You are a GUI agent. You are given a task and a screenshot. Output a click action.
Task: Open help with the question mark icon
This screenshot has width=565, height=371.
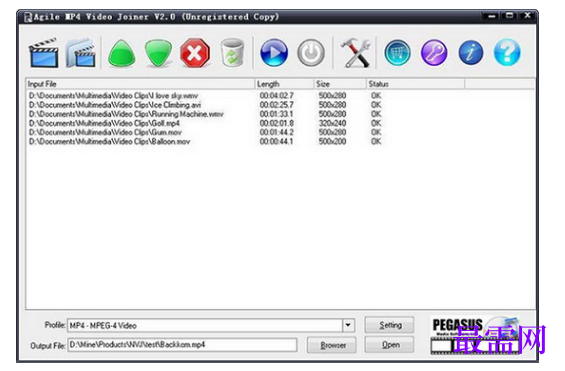point(507,53)
